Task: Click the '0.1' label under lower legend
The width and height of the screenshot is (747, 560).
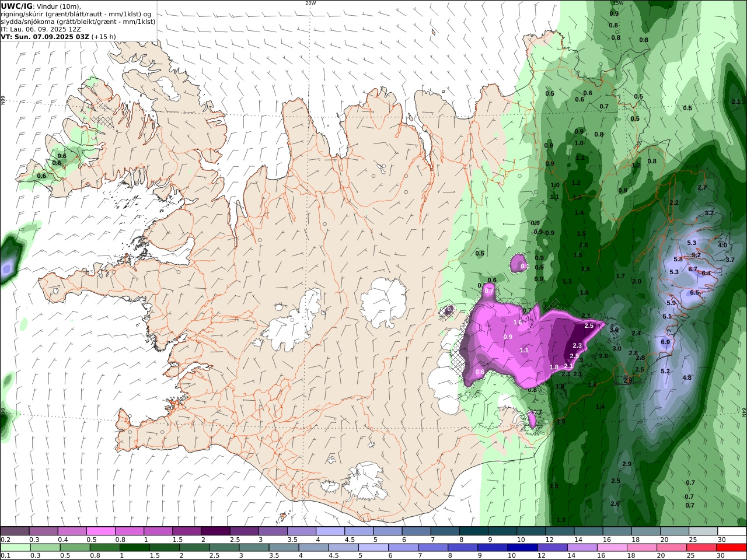Action: (5, 556)
